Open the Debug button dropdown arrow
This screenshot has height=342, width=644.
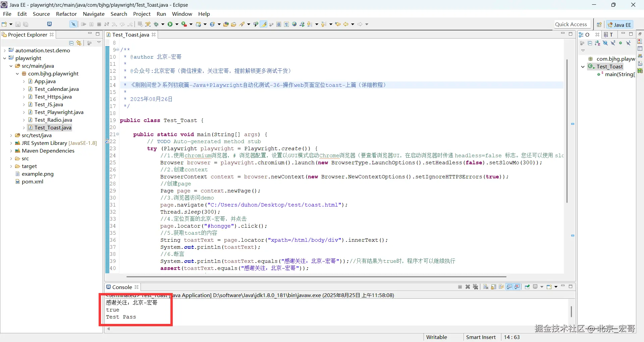[x=163, y=24]
